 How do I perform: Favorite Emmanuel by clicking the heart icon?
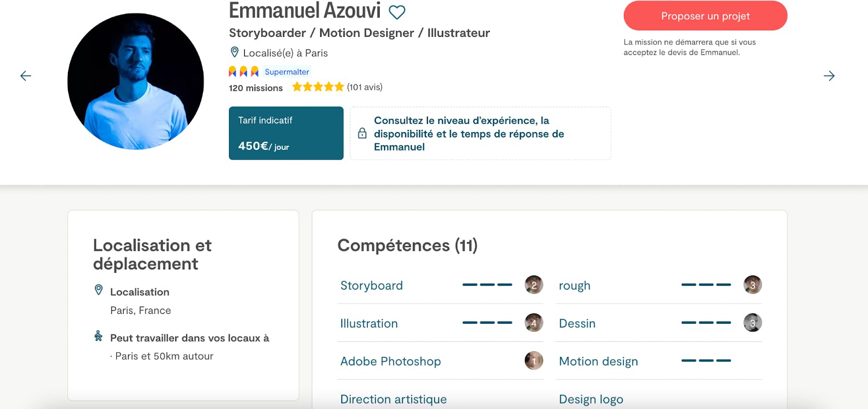point(398,11)
